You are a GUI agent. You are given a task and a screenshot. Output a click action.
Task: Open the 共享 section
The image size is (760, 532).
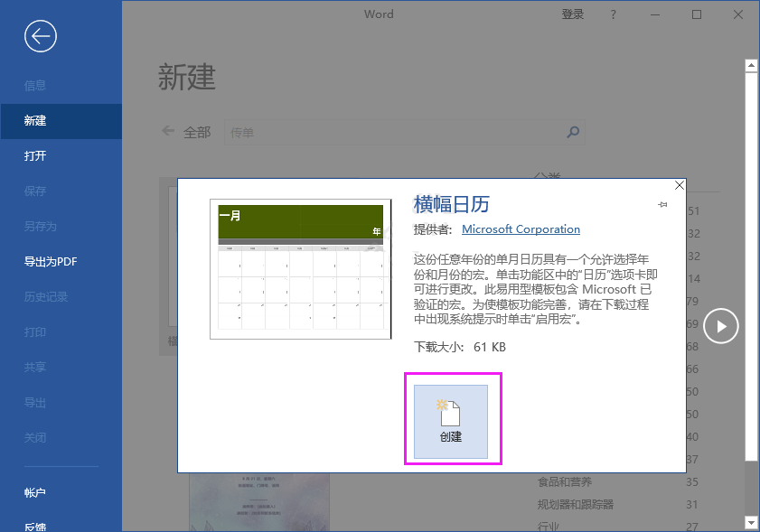point(34,367)
